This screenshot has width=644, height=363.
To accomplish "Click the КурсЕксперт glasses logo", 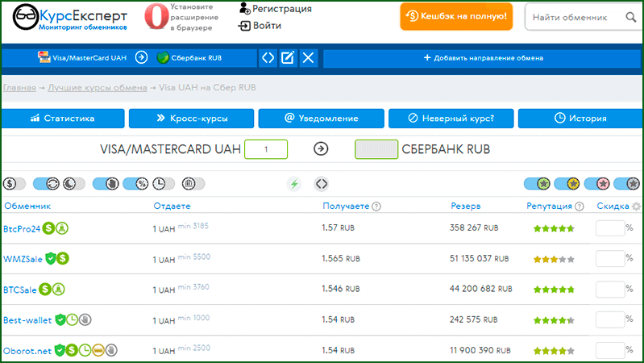I will click(26, 17).
